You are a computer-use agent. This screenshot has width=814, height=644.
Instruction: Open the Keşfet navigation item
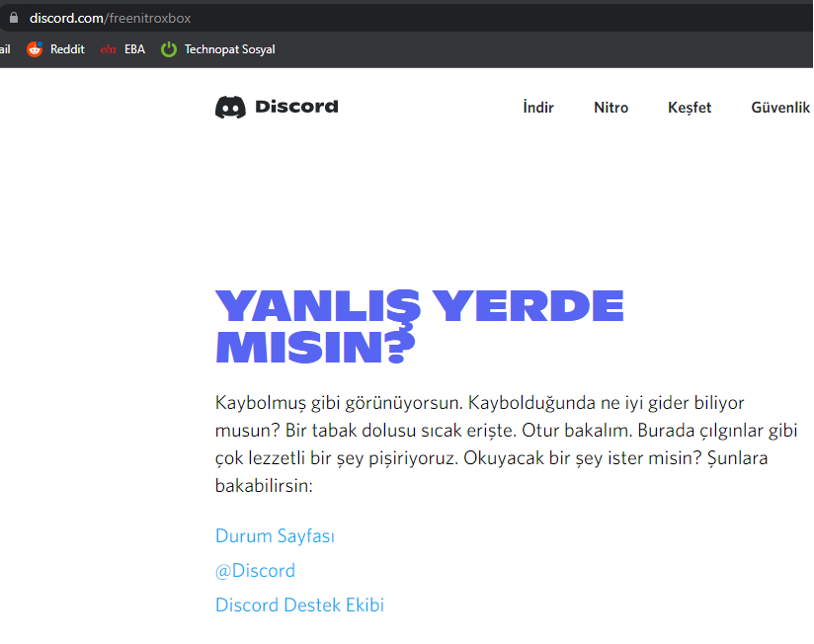(x=690, y=108)
